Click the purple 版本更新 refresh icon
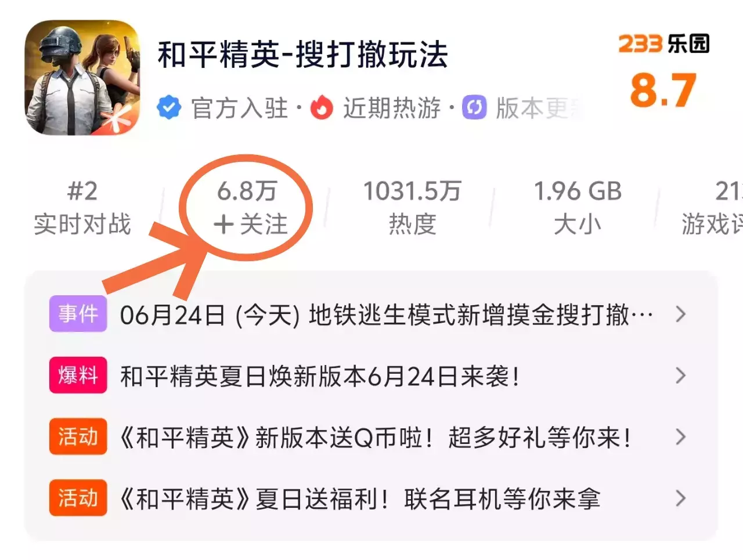Image resolution: width=743 pixels, height=560 pixels. pos(474,108)
